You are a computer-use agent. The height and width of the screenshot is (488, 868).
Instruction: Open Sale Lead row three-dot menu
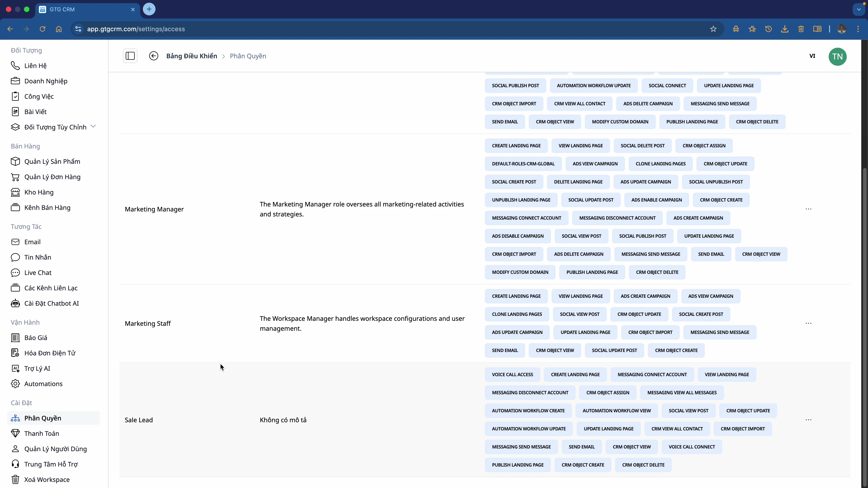808,420
